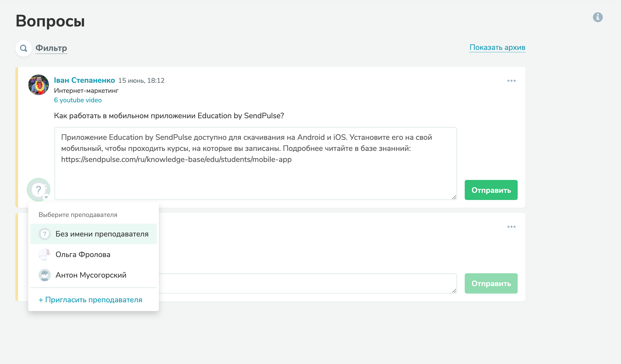The image size is (621, 364).
Task: Open three-dots menu on second question
Action: [511, 227]
